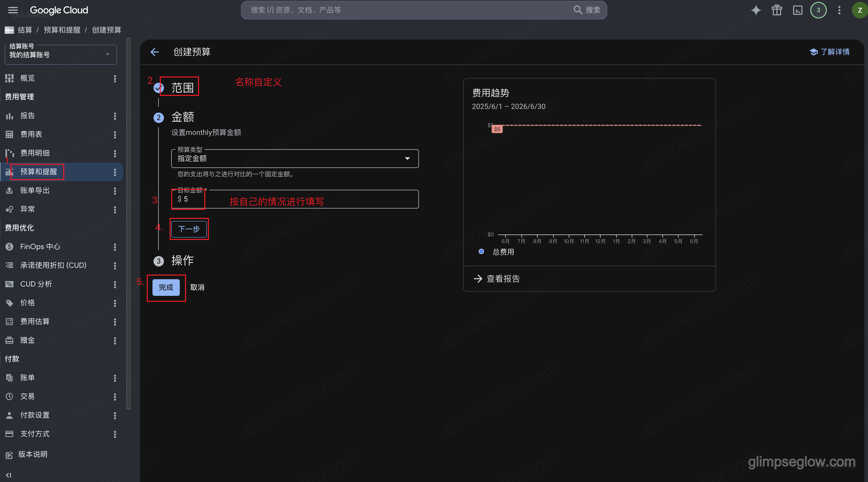Toggle the 总费用 legend marker
868x482 pixels.
click(481, 251)
